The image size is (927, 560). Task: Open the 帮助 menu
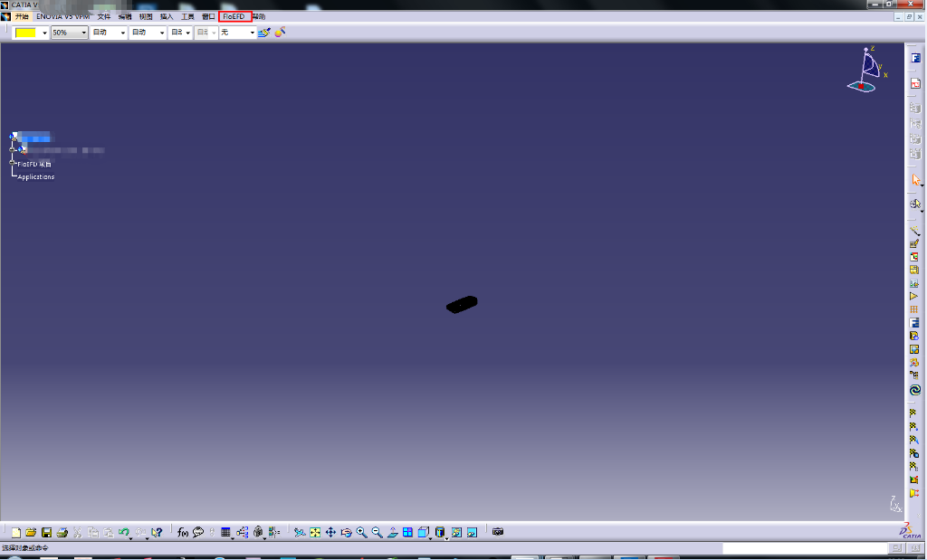(x=259, y=16)
